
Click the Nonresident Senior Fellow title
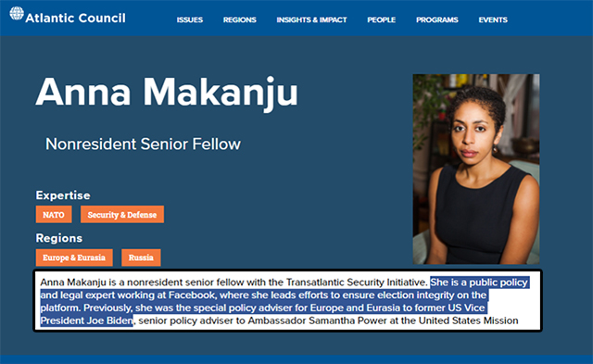[143, 144]
